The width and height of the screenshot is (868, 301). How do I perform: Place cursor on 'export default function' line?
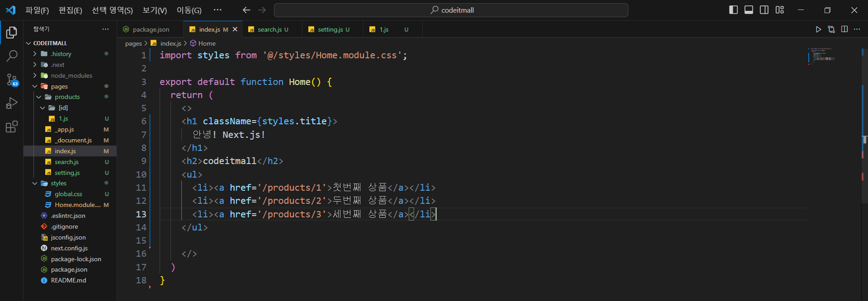(245, 82)
